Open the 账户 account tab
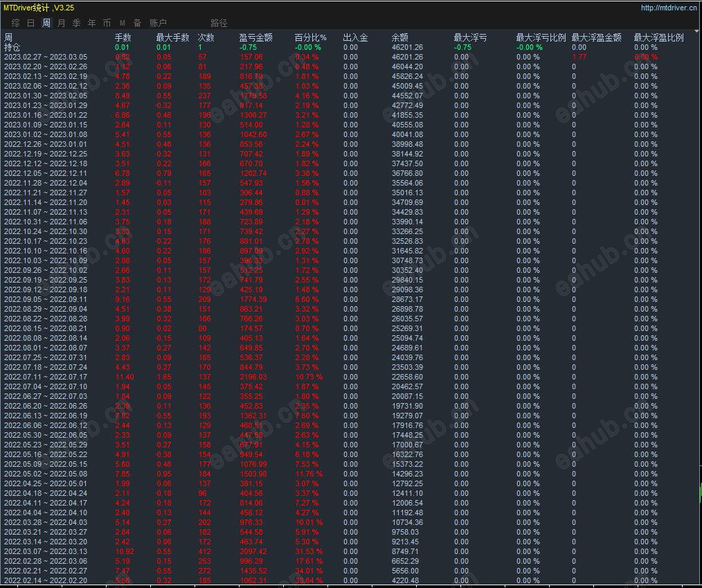Image resolution: width=702 pixels, height=588 pixels. (x=158, y=23)
